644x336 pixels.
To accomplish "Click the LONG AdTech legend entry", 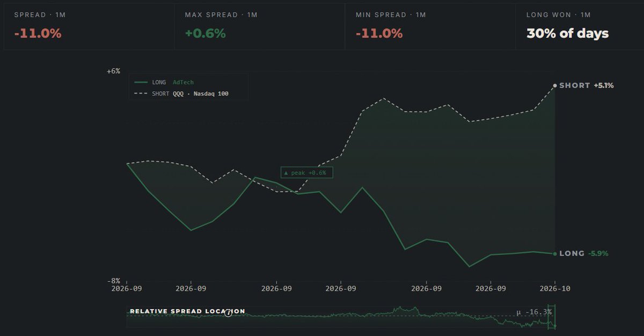I will coord(164,82).
